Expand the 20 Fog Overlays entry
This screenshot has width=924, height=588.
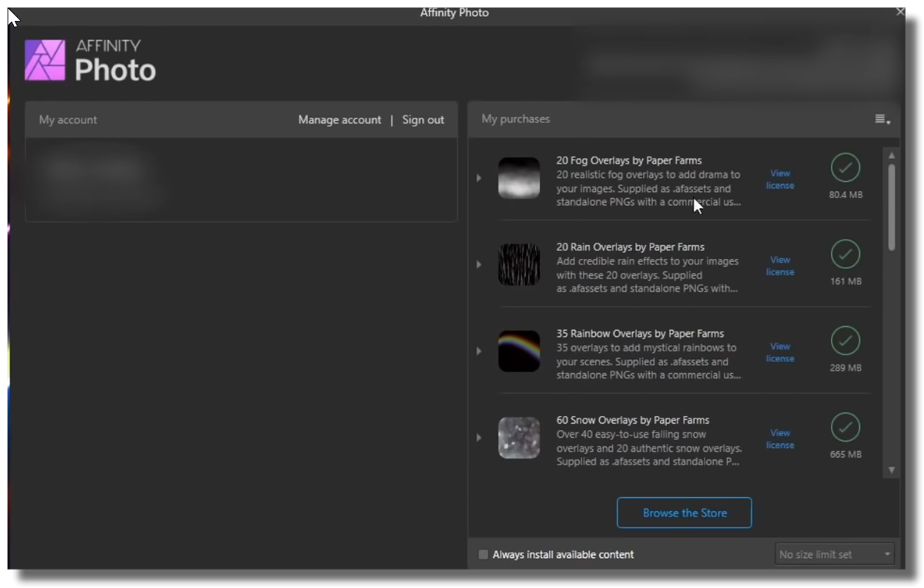(479, 178)
